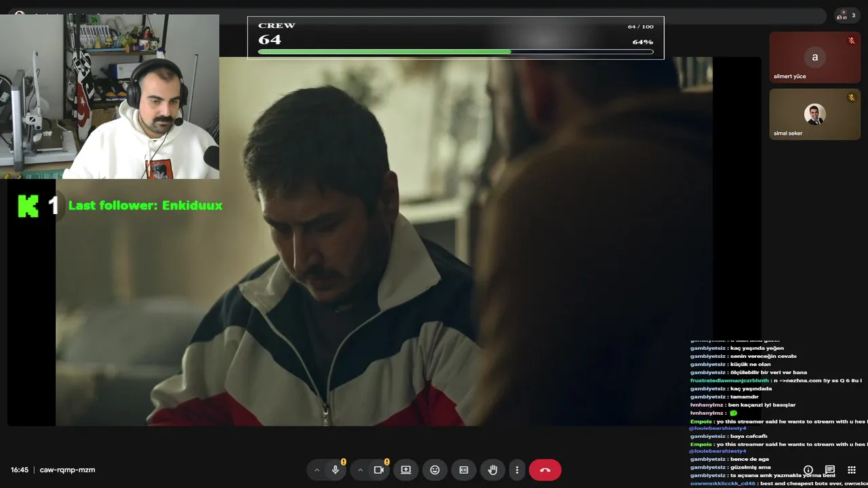Click the main shared video presentation
The image size is (868, 488).
384,241
